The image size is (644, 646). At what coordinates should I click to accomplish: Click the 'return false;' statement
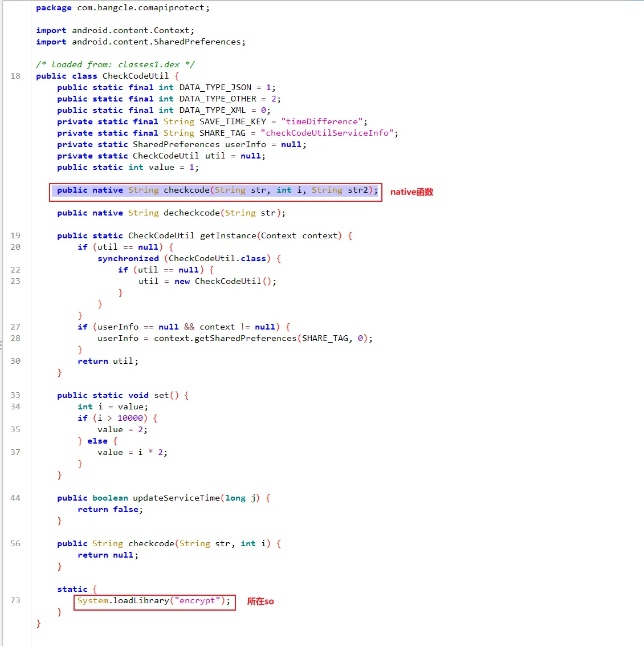(111, 510)
